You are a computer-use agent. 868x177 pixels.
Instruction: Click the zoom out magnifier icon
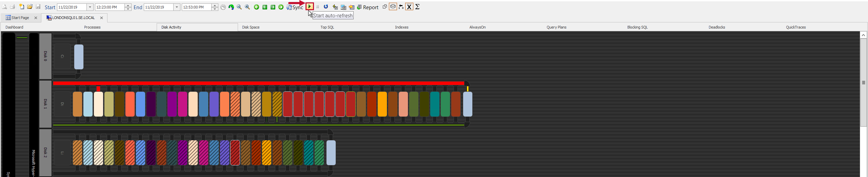239,7
